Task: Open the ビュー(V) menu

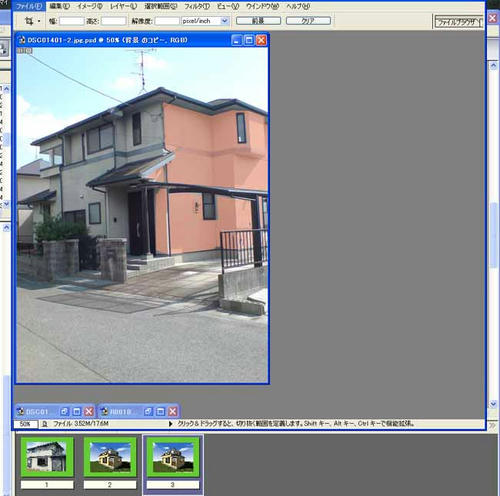Action: pyautogui.click(x=228, y=6)
